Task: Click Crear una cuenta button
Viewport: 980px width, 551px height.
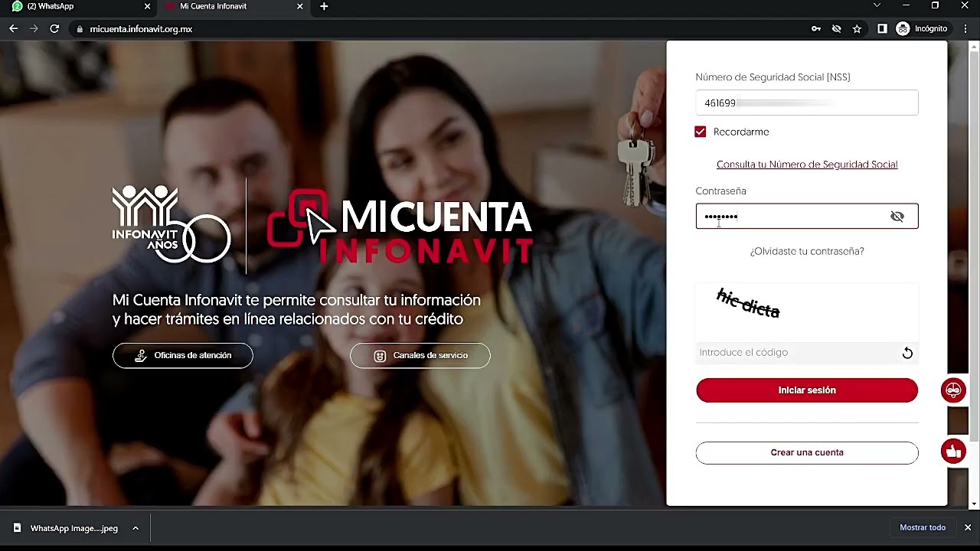Action: click(807, 452)
